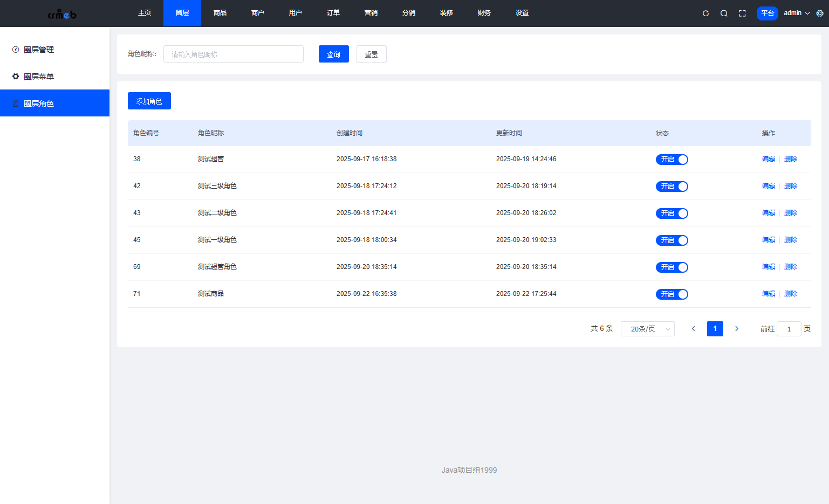The width and height of the screenshot is (829, 504).
Task: Open the 20条/页 page size dropdown
Action: 647,329
